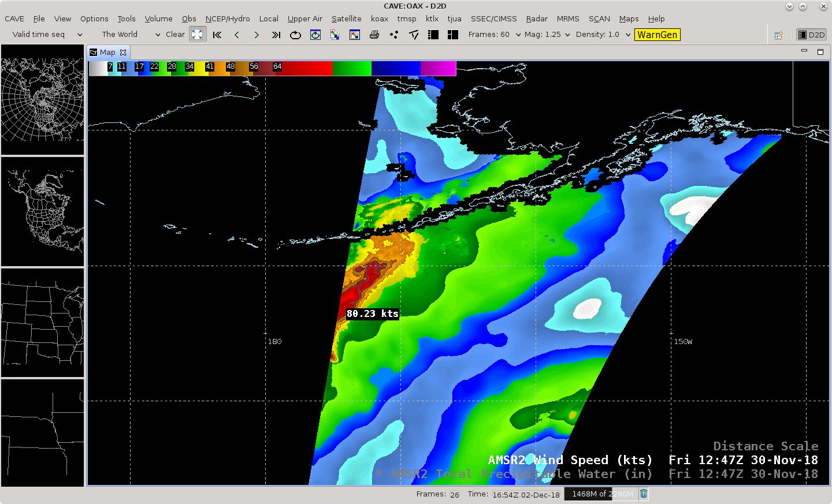Open the Volume menu
Image resolution: width=832 pixels, height=504 pixels.
(158, 18)
